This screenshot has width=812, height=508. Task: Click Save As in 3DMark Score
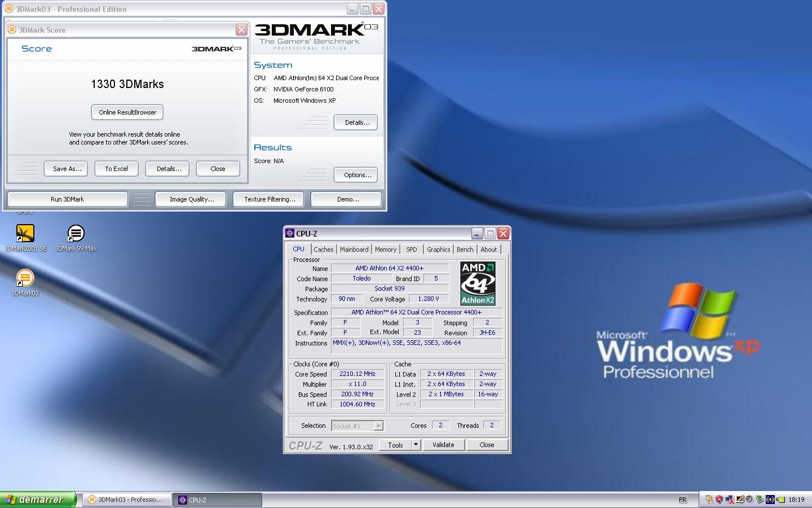tap(67, 169)
